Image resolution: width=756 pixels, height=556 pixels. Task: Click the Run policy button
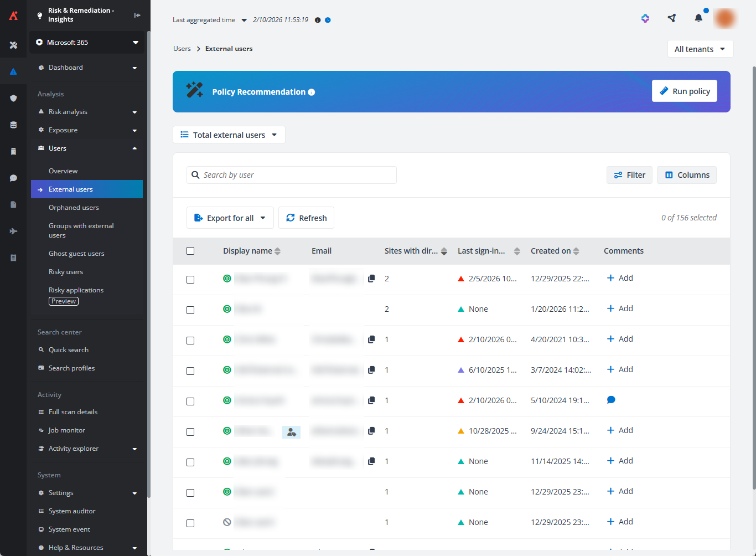[685, 91]
